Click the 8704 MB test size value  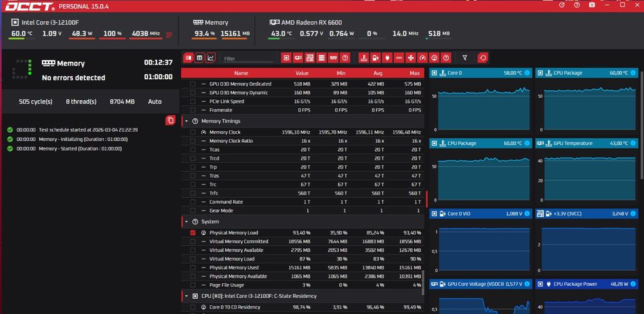coord(122,102)
